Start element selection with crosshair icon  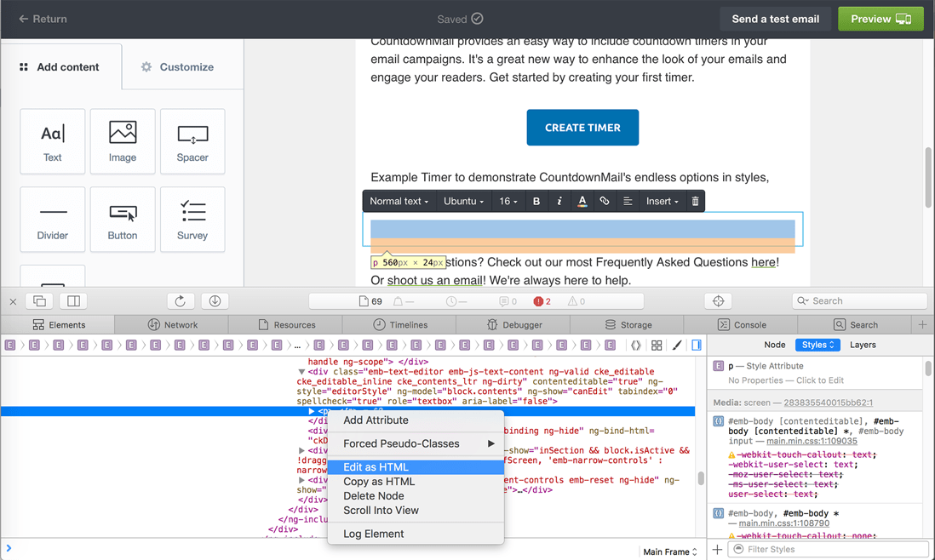coord(718,301)
